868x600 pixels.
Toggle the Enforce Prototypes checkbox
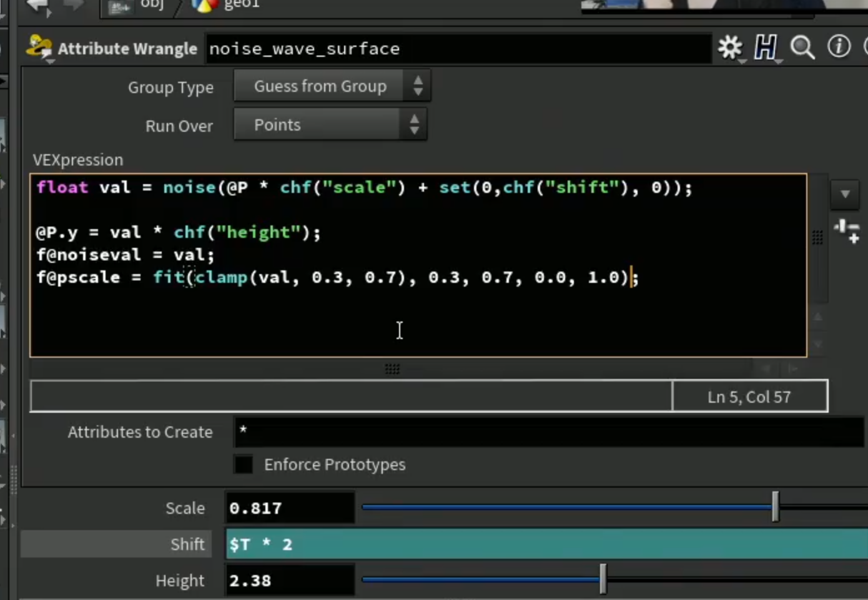[244, 465]
